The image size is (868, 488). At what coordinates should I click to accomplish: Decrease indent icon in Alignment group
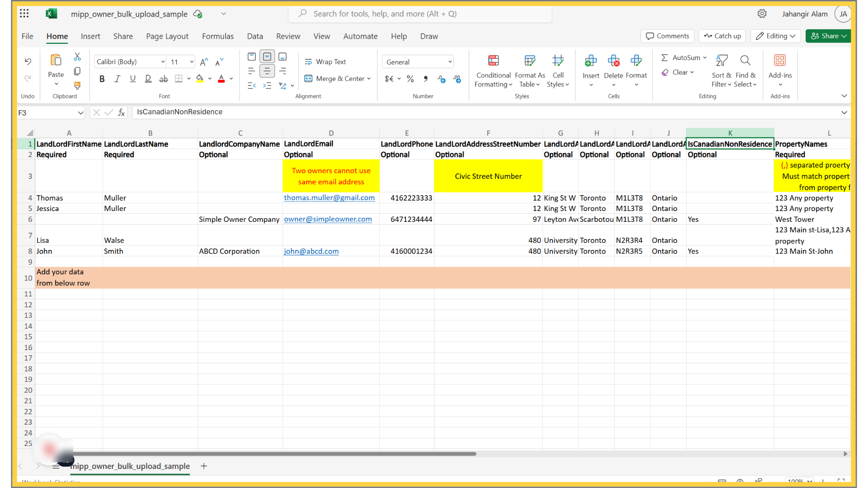(252, 85)
